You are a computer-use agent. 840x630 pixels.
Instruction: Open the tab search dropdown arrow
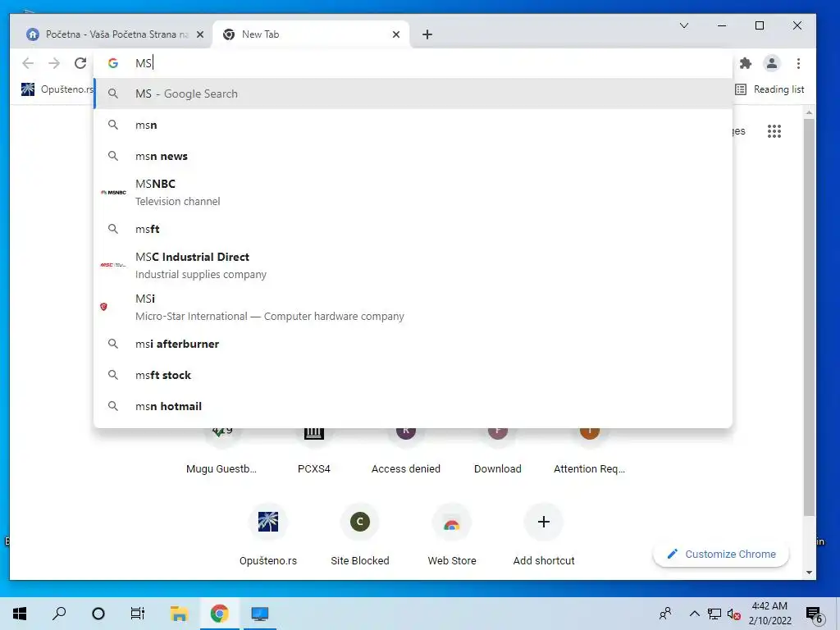683,25
